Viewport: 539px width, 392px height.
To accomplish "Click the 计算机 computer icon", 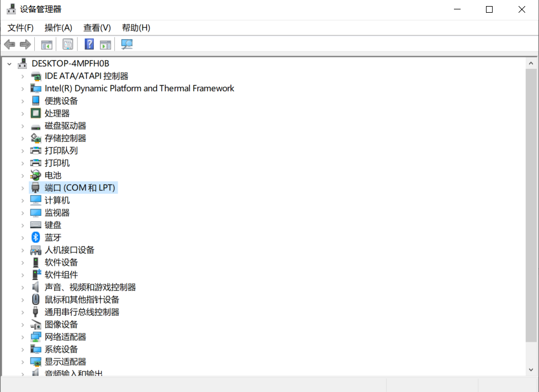I will (x=36, y=200).
